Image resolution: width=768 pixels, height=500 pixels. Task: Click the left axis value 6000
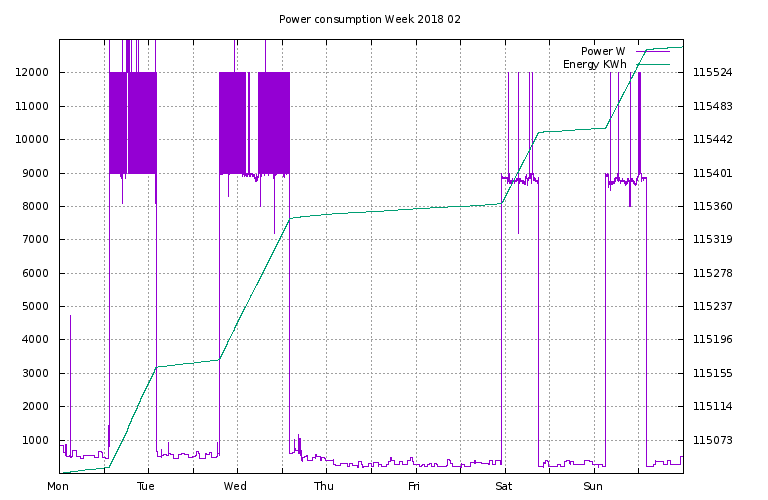point(35,273)
